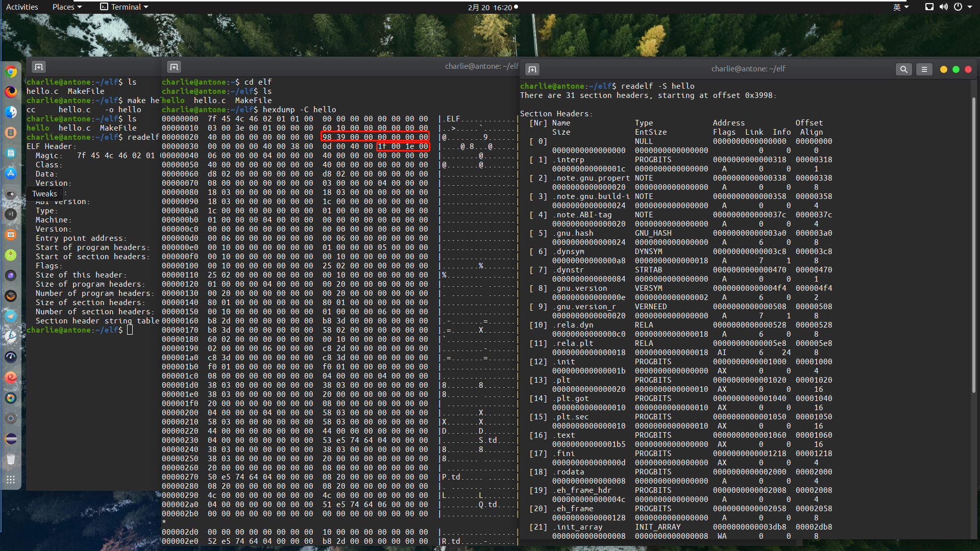Click the green maximize window button
Screen dimensions: 980x551
[955, 69]
